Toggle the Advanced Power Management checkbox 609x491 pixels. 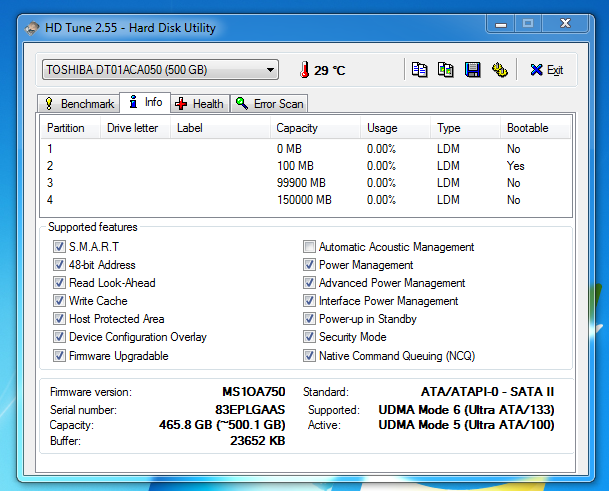[x=309, y=282]
